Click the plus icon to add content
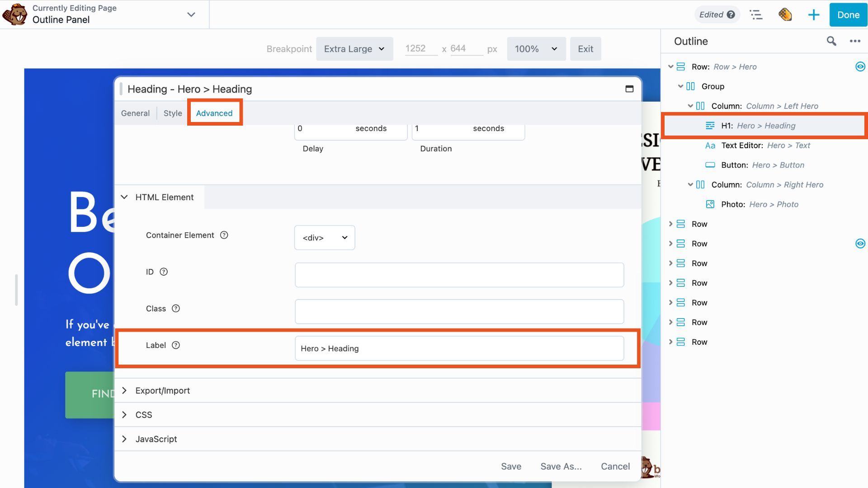The height and width of the screenshot is (488, 868). coord(813,14)
